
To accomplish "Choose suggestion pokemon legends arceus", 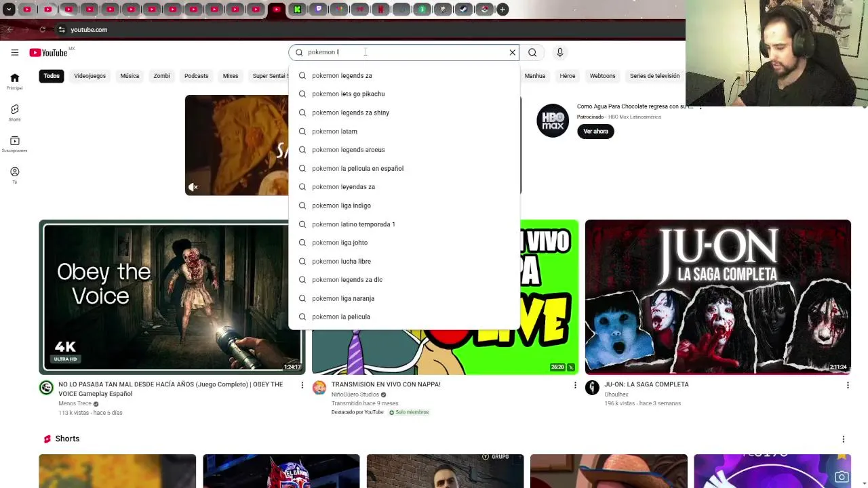I will 404,150.
